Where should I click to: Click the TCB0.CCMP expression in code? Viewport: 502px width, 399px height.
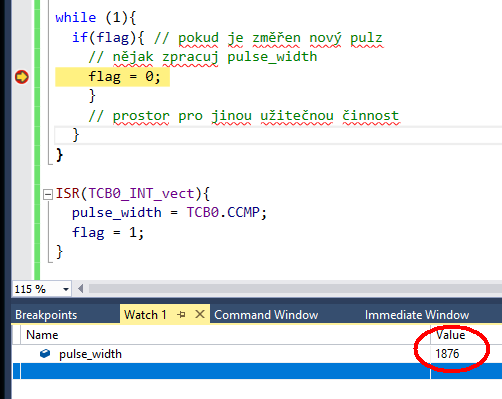coord(223,212)
